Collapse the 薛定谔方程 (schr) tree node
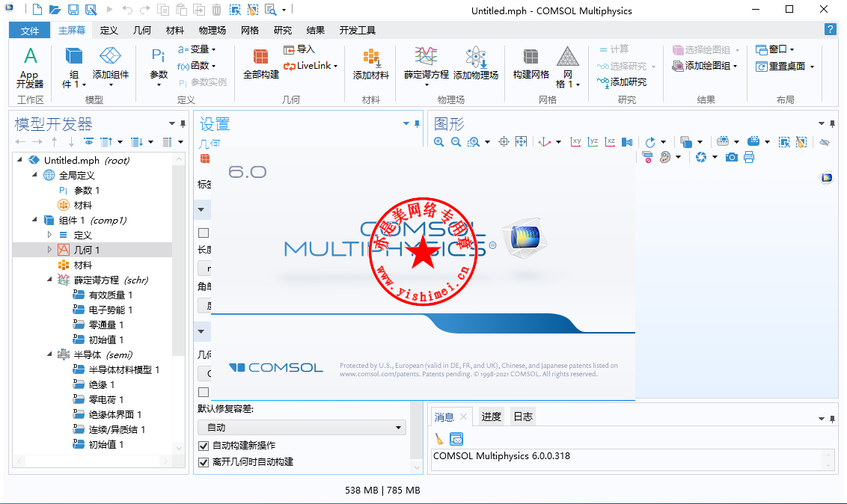Viewport: 847px width, 504px height. pyautogui.click(x=49, y=280)
